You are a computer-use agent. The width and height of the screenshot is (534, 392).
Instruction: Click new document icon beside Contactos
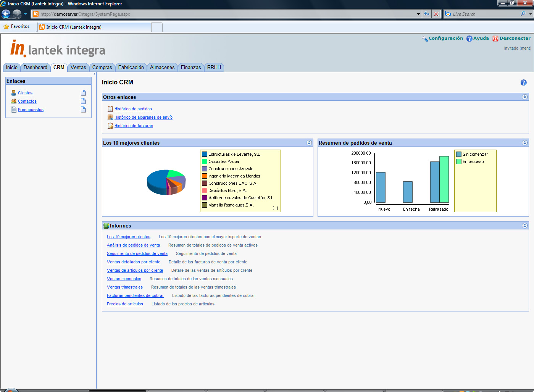[x=83, y=101]
